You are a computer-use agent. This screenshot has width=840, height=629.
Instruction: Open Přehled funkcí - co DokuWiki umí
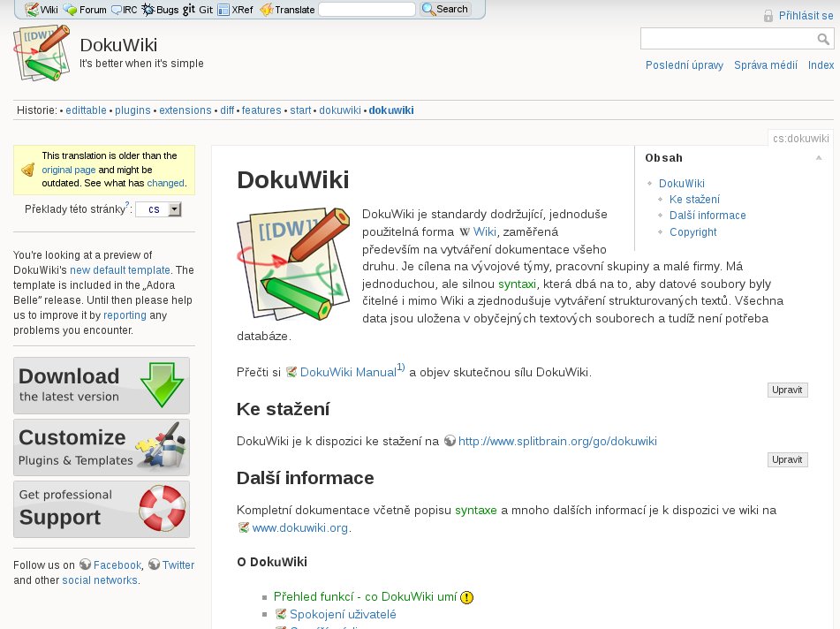pos(365,597)
